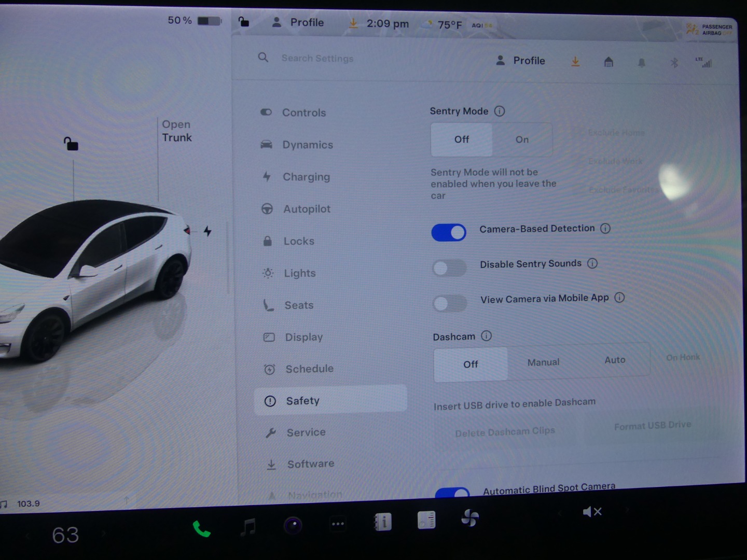
Task: Open the music app in dock
Action: pyautogui.click(x=248, y=527)
